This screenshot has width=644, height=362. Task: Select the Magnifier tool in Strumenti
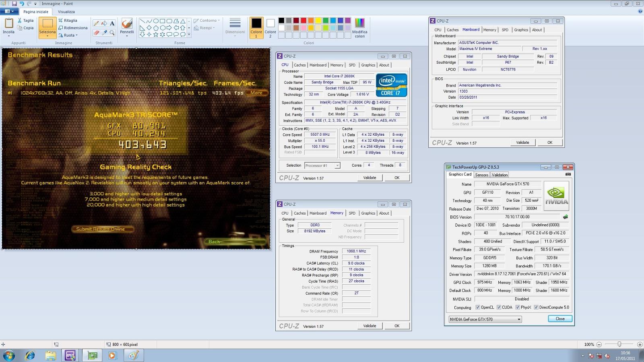(112, 33)
